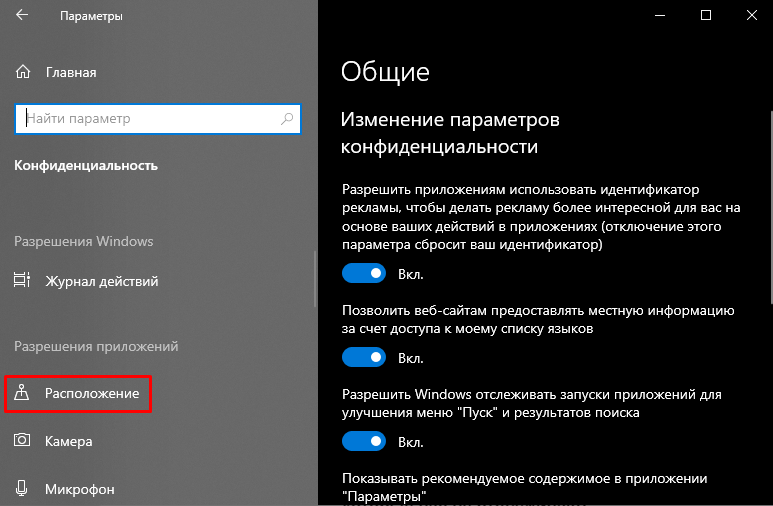Click the Общие page title
773x506 pixels.
pos(385,72)
